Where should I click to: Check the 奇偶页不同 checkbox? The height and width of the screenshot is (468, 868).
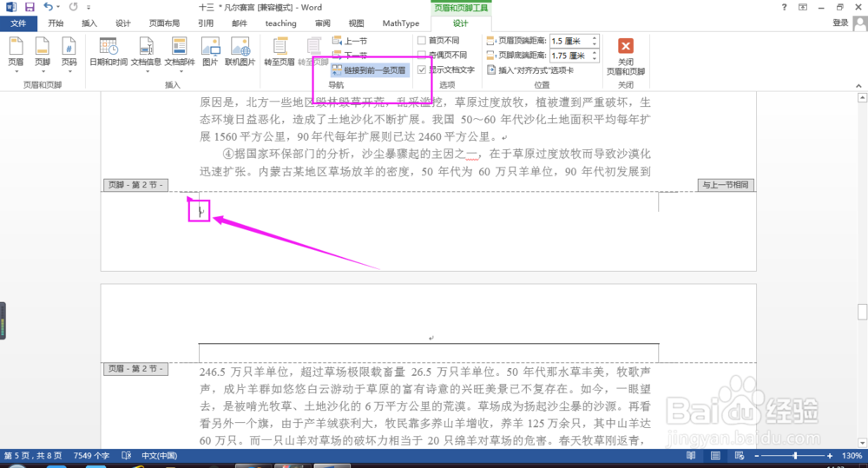(x=422, y=55)
